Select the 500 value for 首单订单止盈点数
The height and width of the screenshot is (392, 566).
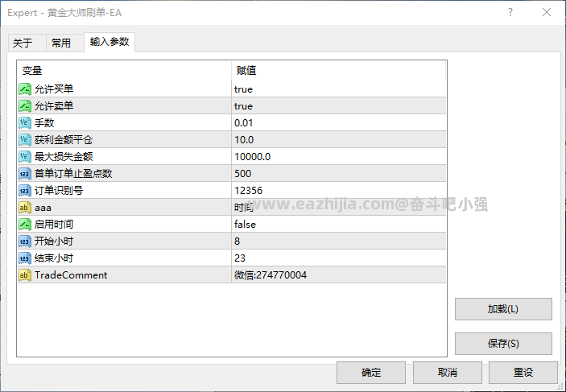point(242,174)
